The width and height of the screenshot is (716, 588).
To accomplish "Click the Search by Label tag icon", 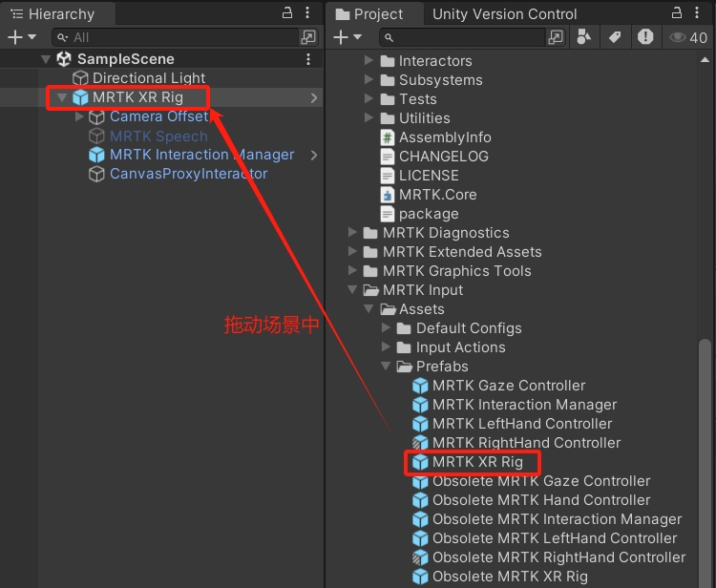I will [615, 37].
